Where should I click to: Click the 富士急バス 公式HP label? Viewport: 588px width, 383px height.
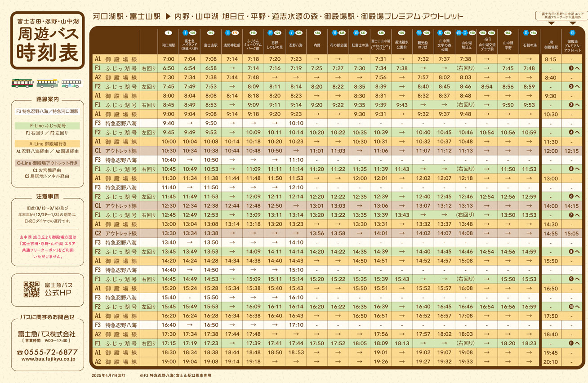point(58,289)
